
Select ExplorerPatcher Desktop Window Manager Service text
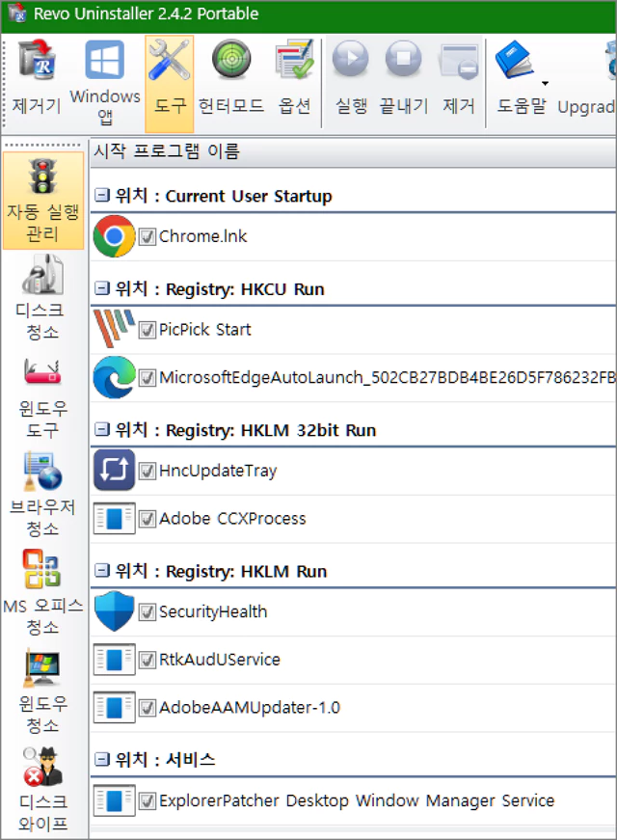coord(357,800)
